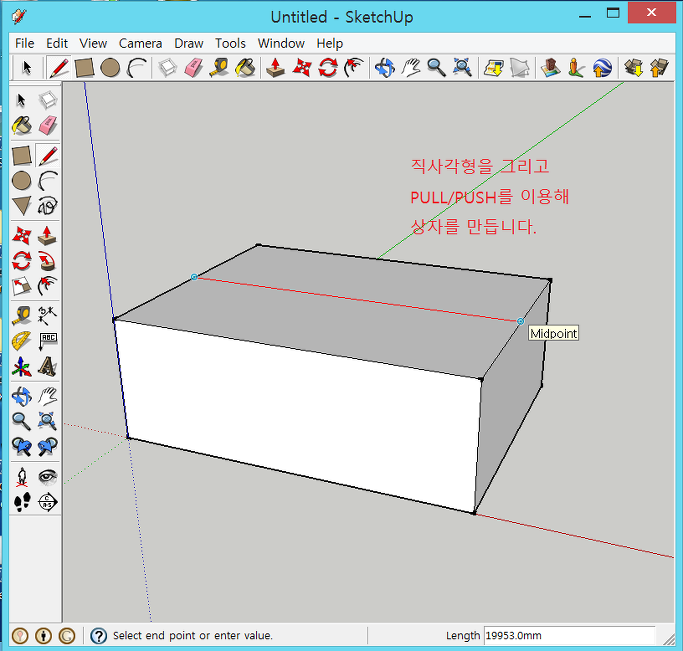
Task: Click the window resize grip in the status bar
Action: (669, 639)
